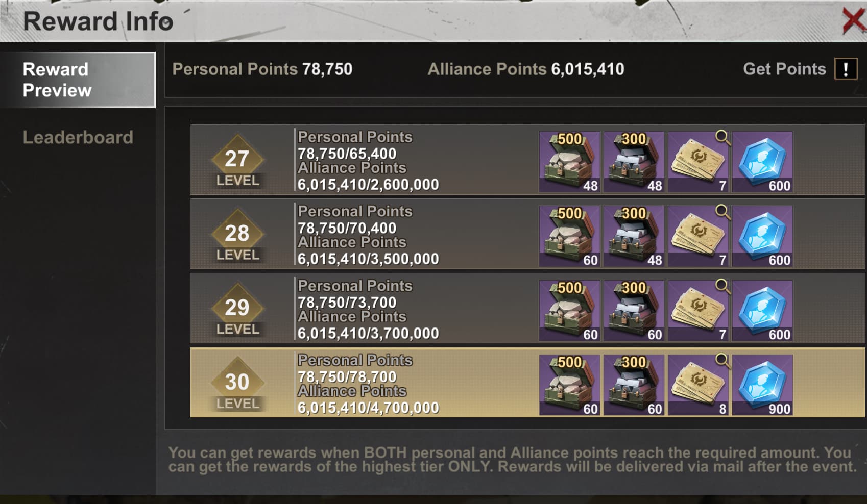Click the Level 27 diamond badge

coord(237,160)
